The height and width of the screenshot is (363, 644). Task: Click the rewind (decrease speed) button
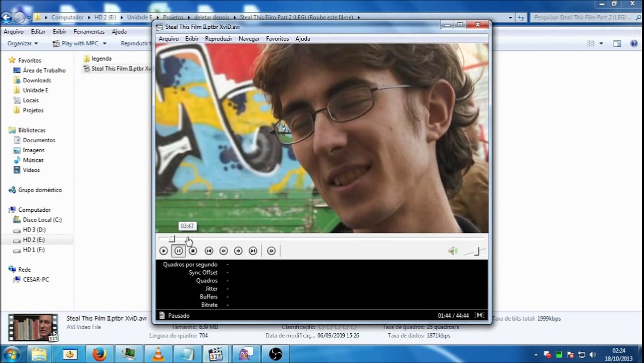224,251
